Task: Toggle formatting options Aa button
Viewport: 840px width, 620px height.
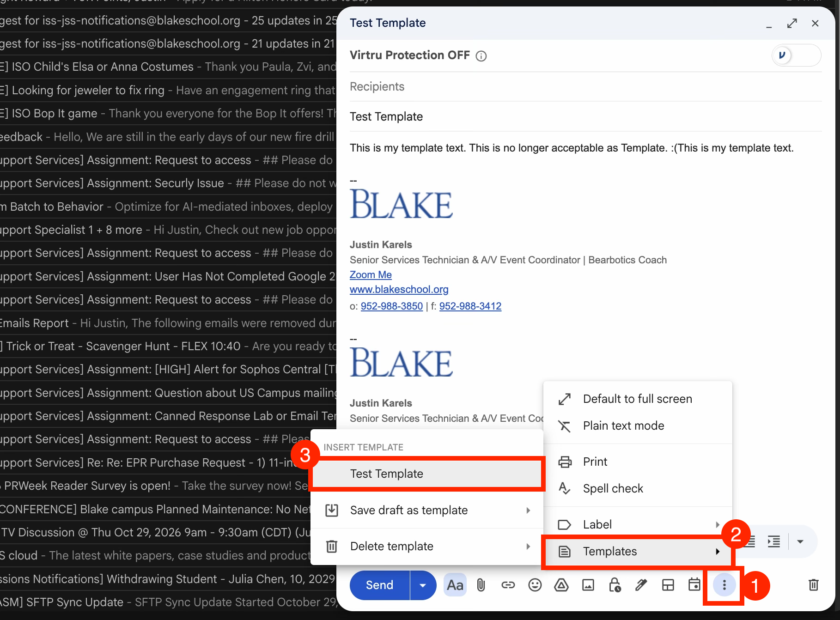Action: click(455, 585)
